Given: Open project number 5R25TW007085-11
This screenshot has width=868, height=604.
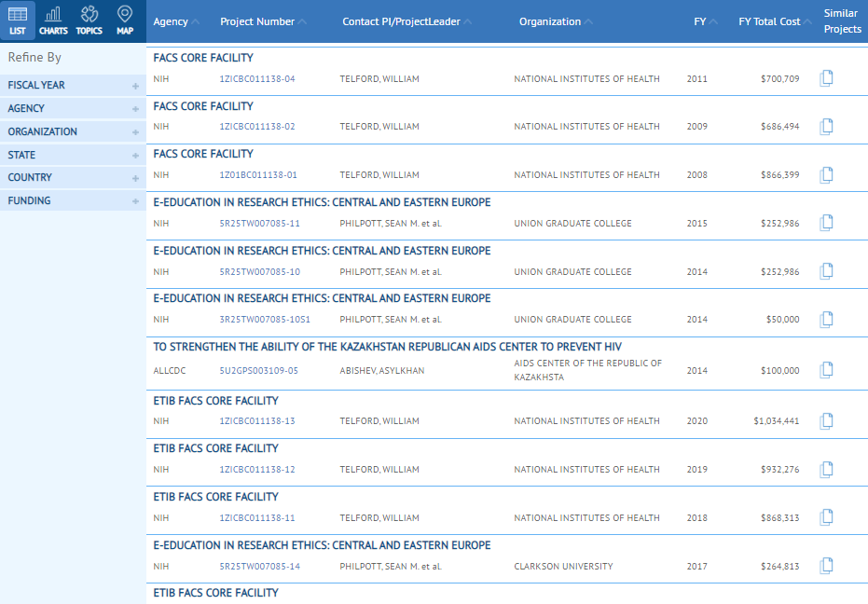Looking at the screenshot, I should click(x=259, y=224).
